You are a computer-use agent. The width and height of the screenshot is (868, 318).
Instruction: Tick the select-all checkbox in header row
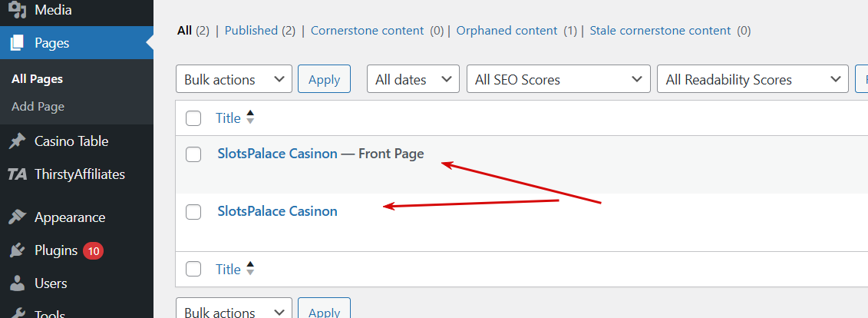(x=193, y=118)
